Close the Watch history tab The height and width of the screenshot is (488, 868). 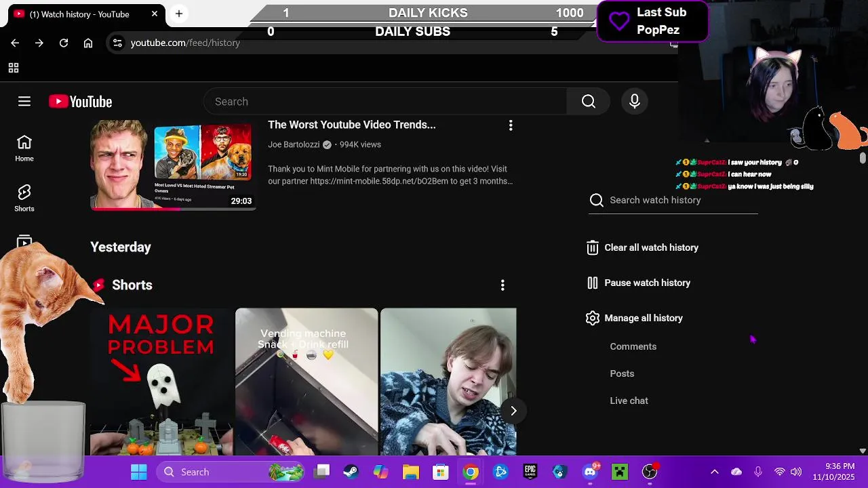[x=155, y=14]
